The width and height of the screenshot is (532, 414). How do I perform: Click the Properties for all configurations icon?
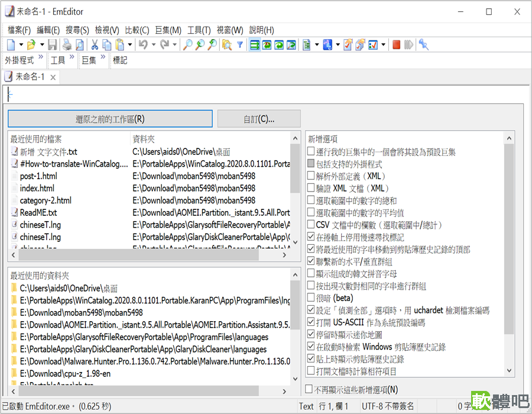coord(361,45)
